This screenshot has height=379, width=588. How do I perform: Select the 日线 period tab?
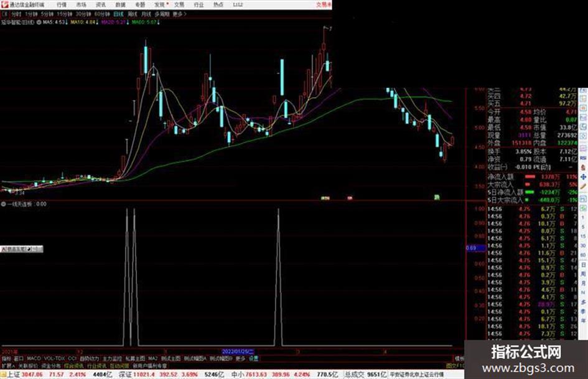pos(118,14)
